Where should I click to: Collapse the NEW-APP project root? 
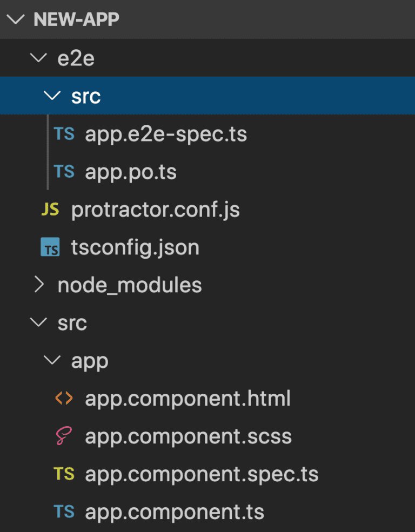coord(16,19)
